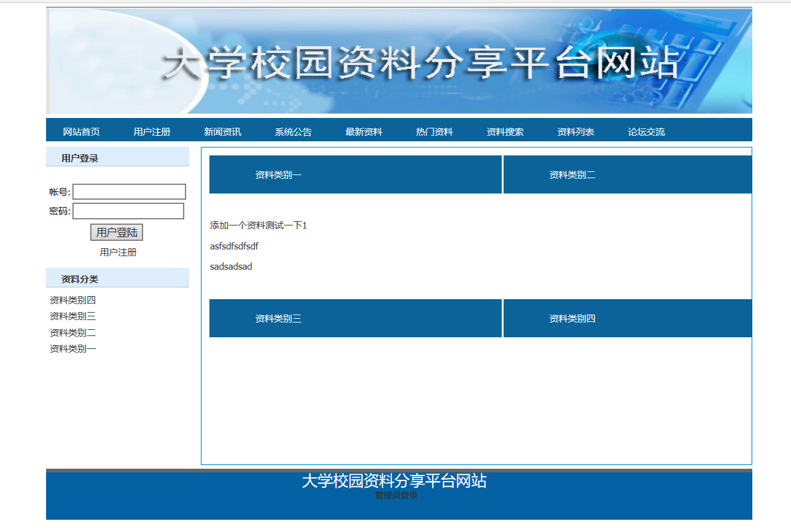Select 资料类别三 in the sidebar category list
The height and width of the screenshot is (532, 791).
[72, 316]
